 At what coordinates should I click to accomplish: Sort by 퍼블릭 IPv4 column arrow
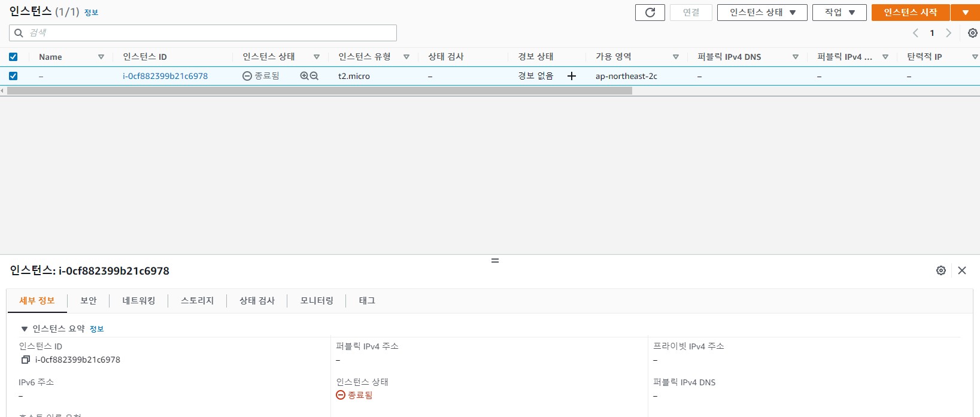coord(885,57)
